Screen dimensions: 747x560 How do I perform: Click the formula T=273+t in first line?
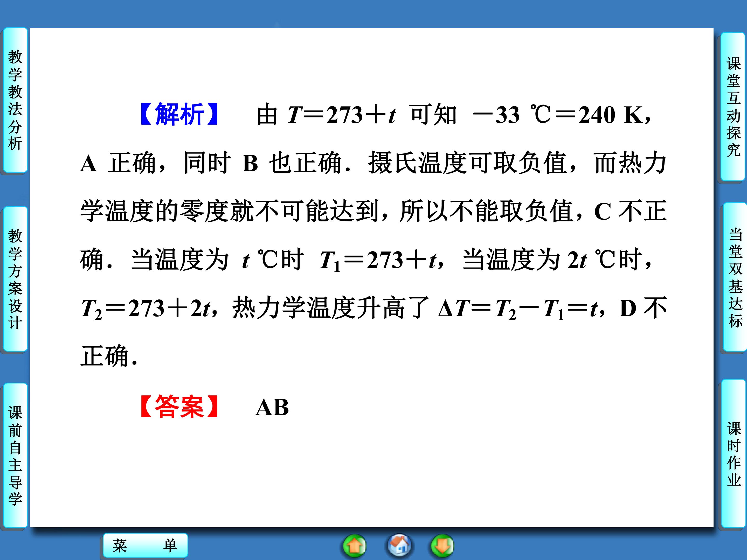pos(342,115)
